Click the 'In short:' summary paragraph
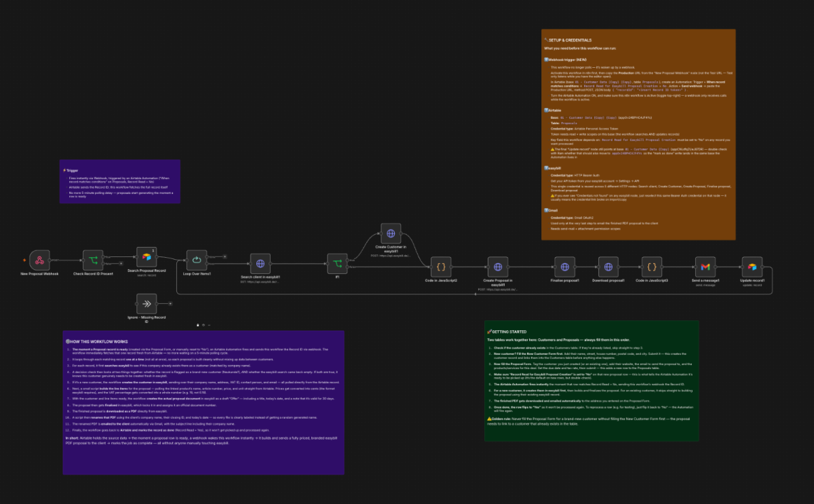Screen dimensions: 814x504 click(x=201, y=440)
